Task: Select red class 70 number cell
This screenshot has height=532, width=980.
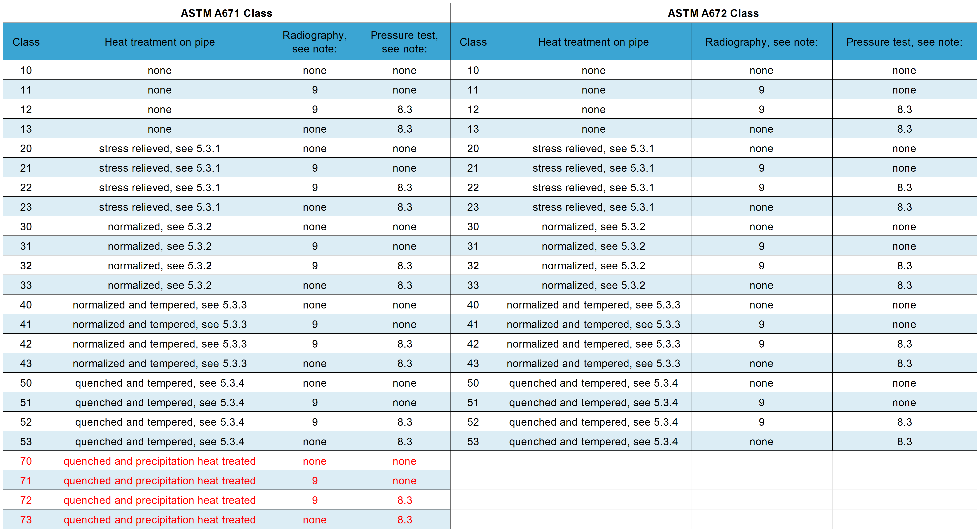Action: (26, 461)
